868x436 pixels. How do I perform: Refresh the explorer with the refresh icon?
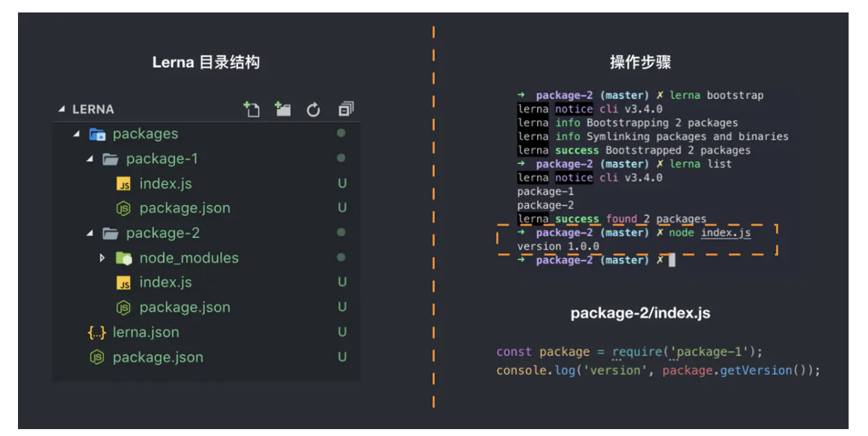(x=314, y=109)
